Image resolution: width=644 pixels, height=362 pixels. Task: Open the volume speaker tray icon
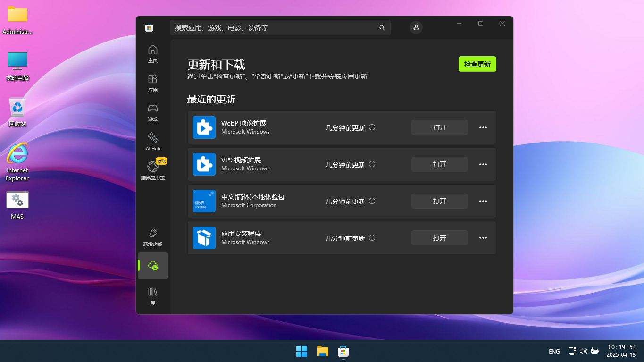click(583, 351)
